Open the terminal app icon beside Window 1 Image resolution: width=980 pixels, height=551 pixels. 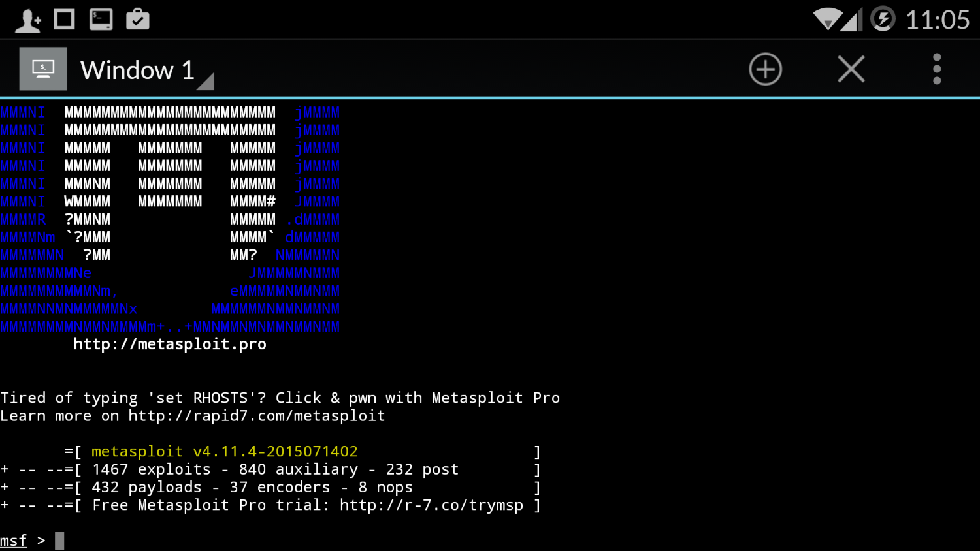point(43,69)
